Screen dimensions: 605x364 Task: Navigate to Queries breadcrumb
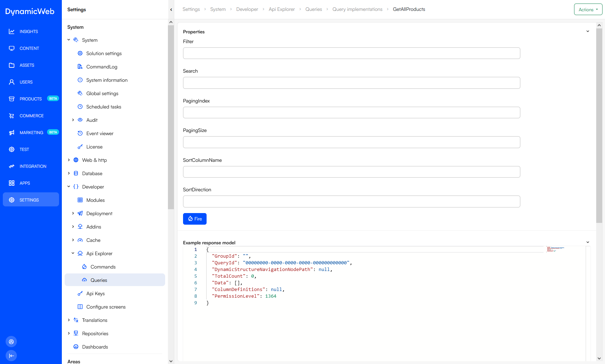[314, 9]
